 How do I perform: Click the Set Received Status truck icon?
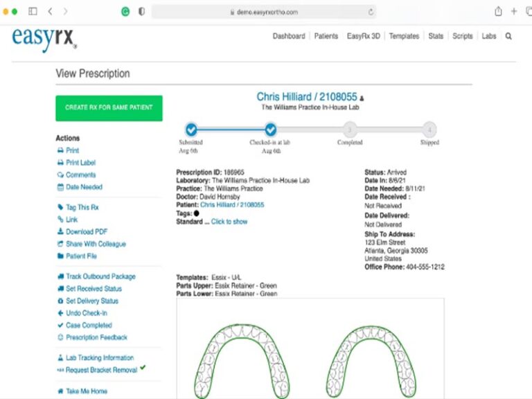click(61, 288)
